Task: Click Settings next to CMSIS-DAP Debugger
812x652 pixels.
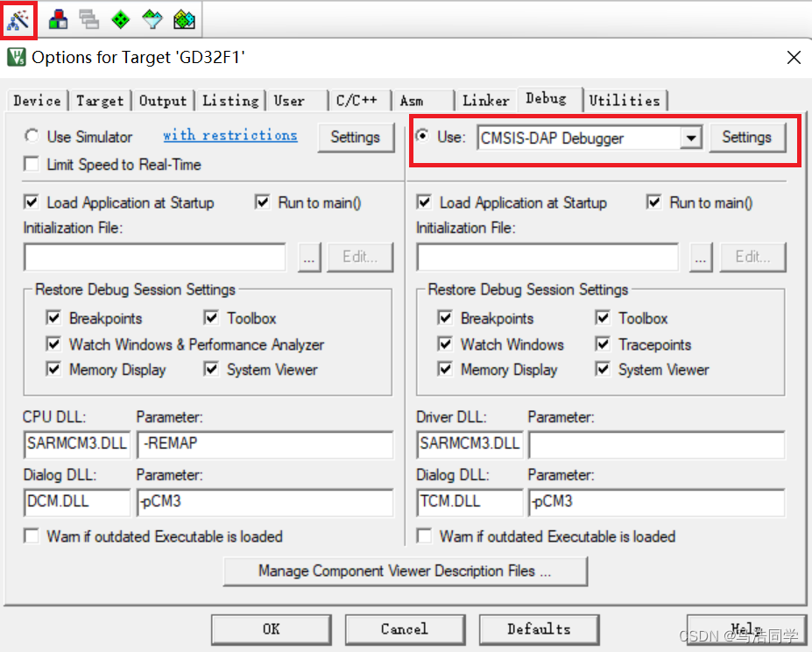Action: tap(747, 138)
